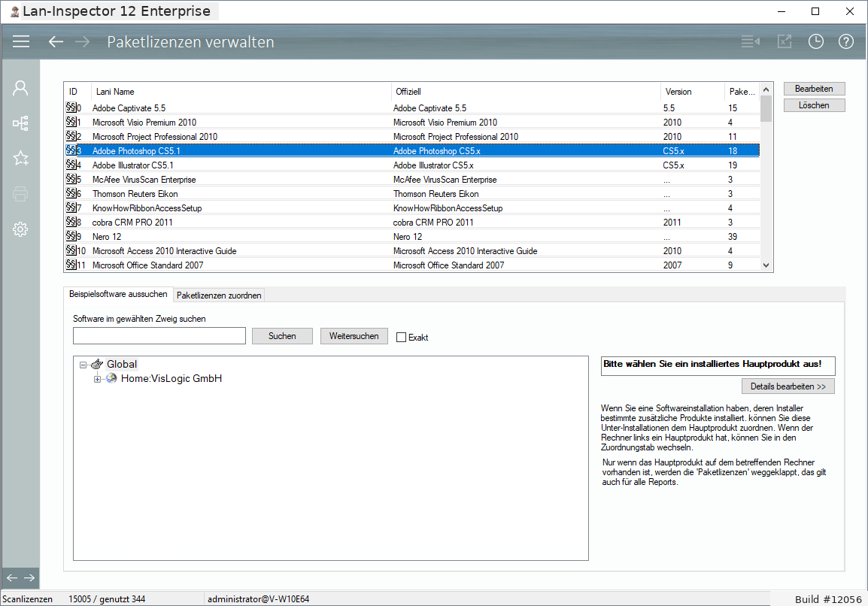The width and height of the screenshot is (868, 606).
Task: Click Build #12056 in status bar
Action: tap(828, 599)
